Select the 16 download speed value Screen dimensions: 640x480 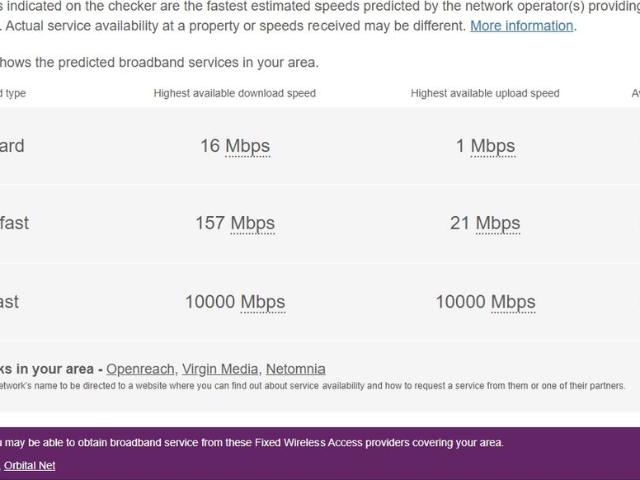[210, 146]
